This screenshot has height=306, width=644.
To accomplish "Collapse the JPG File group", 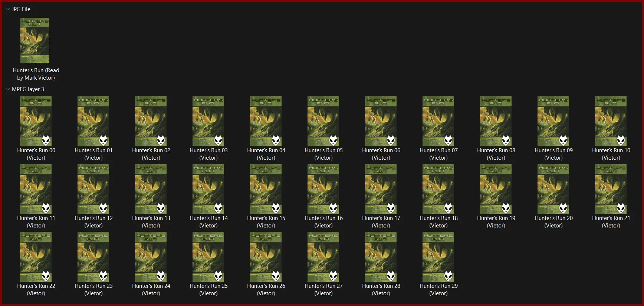I will pyautogui.click(x=7, y=9).
